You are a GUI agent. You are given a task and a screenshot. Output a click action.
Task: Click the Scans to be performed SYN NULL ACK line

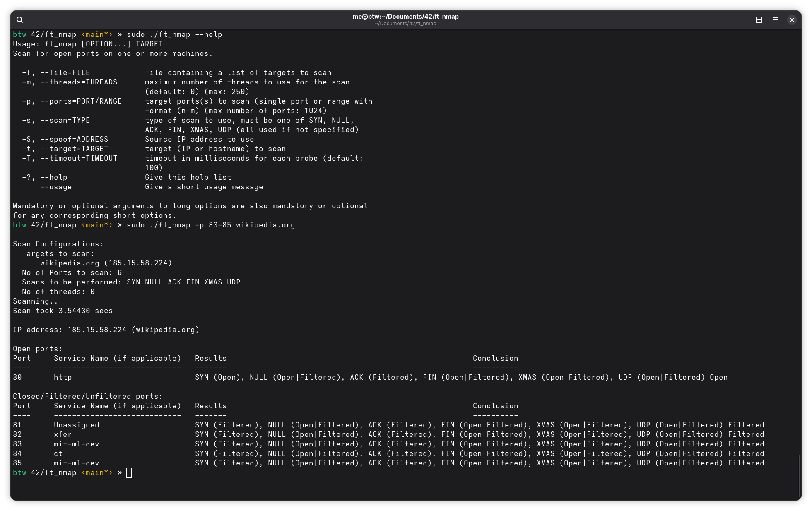click(131, 282)
